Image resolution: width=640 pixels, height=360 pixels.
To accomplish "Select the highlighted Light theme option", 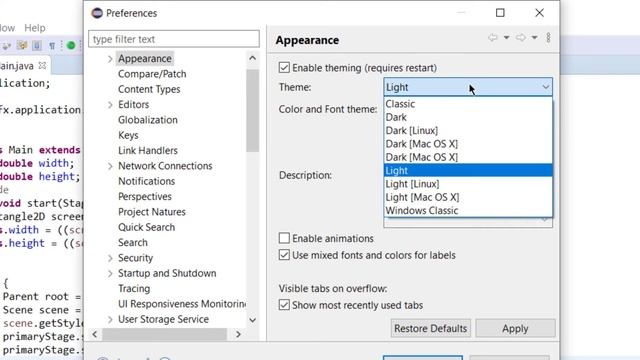I will click(468, 171).
